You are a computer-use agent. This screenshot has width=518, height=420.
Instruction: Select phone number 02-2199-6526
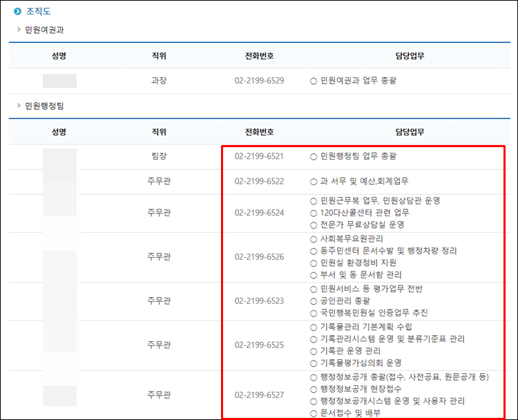pyautogui.click(x=259, y=257)
